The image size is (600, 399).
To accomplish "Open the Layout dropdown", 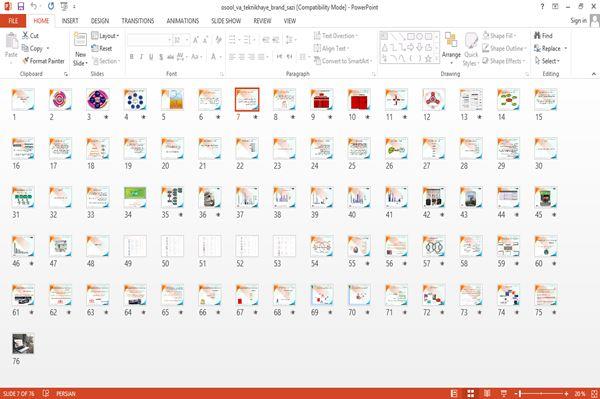I will 105,36.
